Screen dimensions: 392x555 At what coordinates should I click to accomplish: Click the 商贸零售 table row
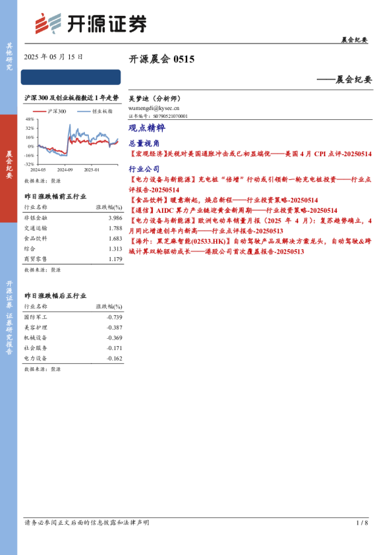point(73,259)
